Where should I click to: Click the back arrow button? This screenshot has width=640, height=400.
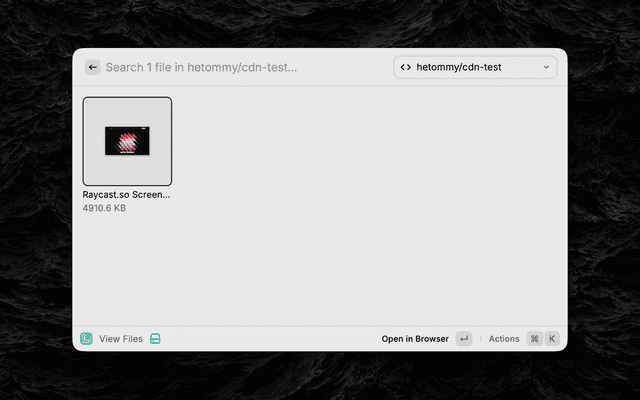pos(93,67)
